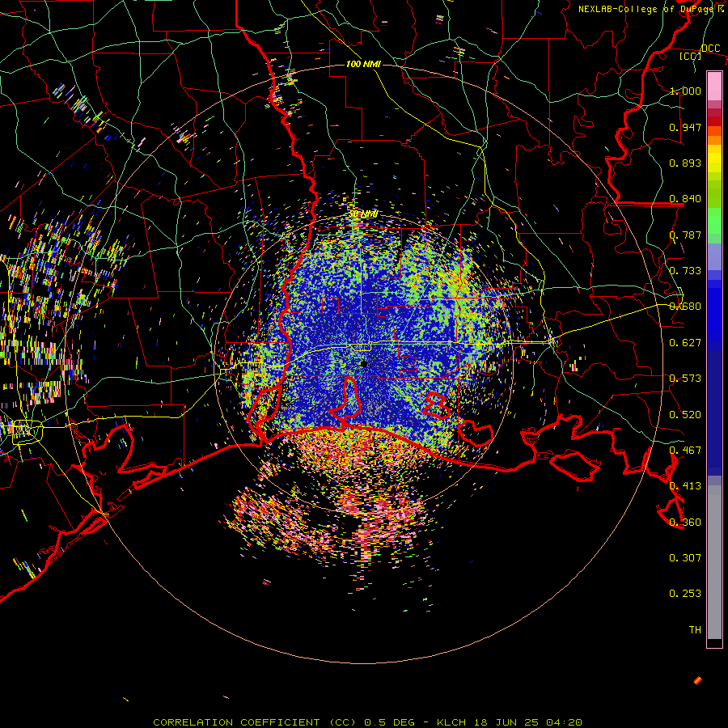Click the TH threshold label on scale

point(695,630)
